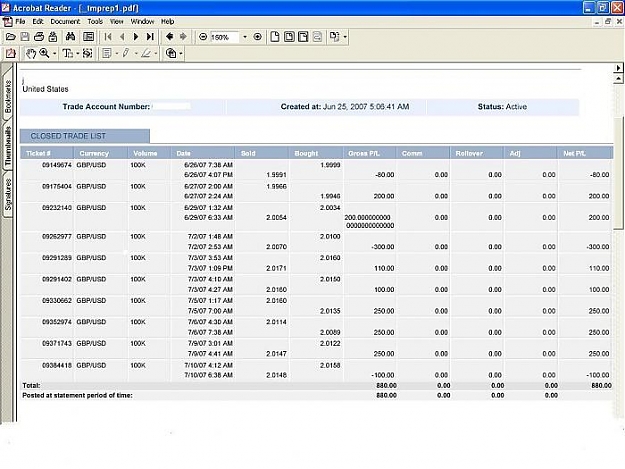Screen dimensions: 625x469
Task: Select the Graphics Select tool
Action: (x=87, y=53)
